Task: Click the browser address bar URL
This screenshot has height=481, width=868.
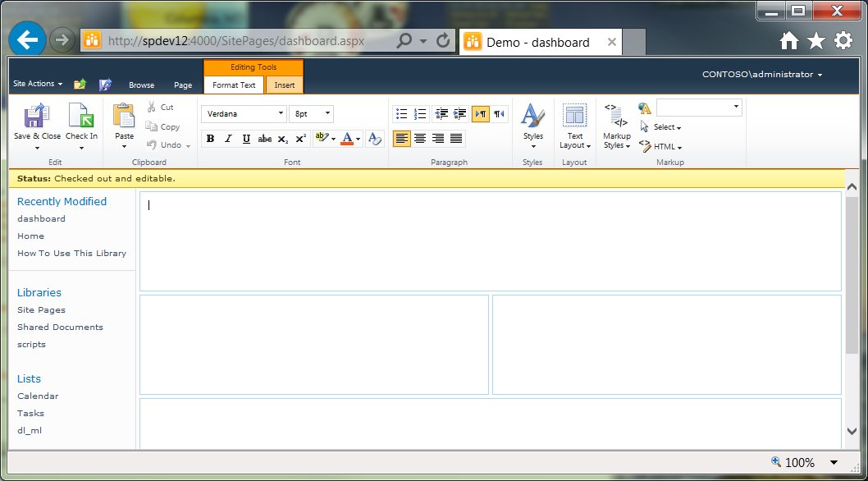Action: [x=235, y=40]
